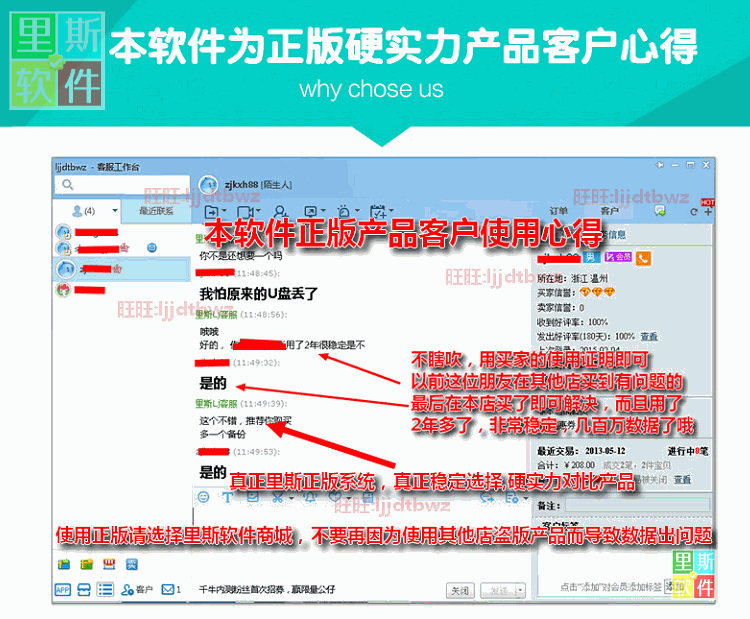Expand the contacts (4) dropdown arrow
The width and height of the screenshot is (750, 619).
pyautogui.click(x=115, y=210)
